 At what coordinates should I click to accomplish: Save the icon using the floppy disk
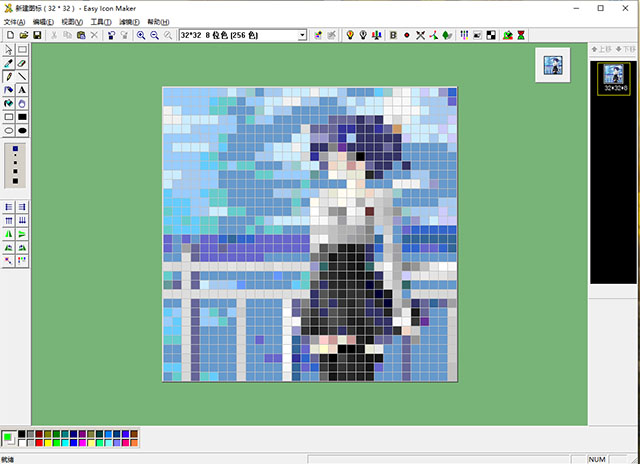(37, 35)
